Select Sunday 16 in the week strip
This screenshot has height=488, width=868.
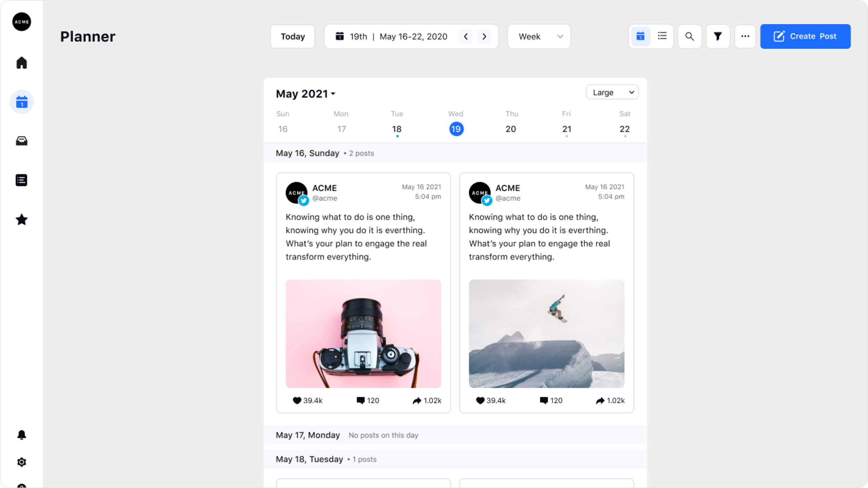coord(283,129)
